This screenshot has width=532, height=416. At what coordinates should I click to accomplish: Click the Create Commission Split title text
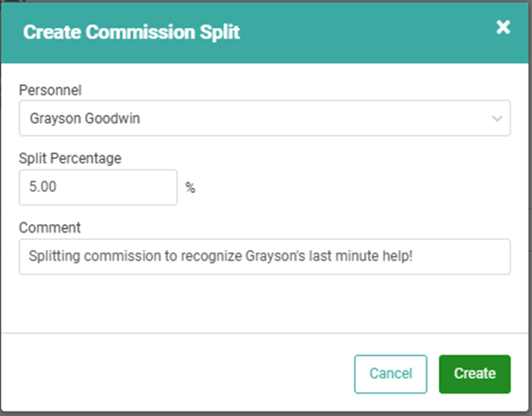(131, 32)
